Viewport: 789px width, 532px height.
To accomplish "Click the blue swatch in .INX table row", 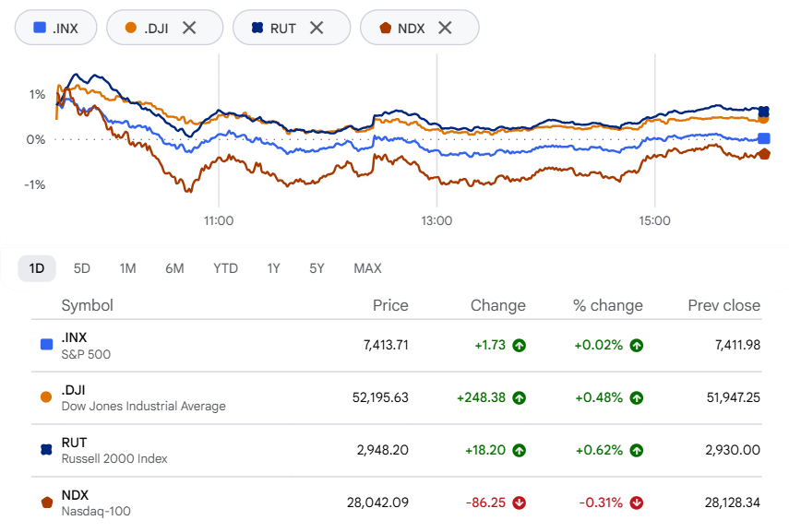I will pyautogui.click(x=46, y=345).
